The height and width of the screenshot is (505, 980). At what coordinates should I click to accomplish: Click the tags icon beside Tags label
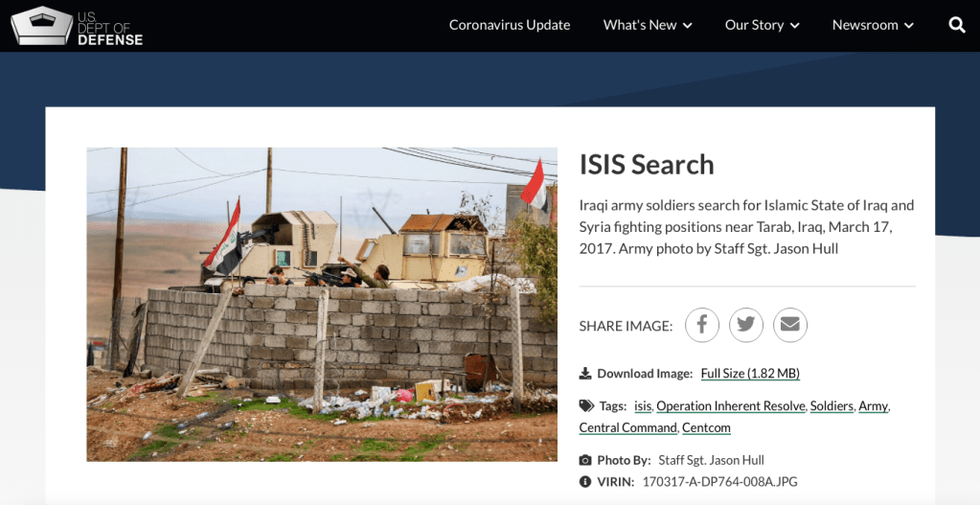point(585,406)
